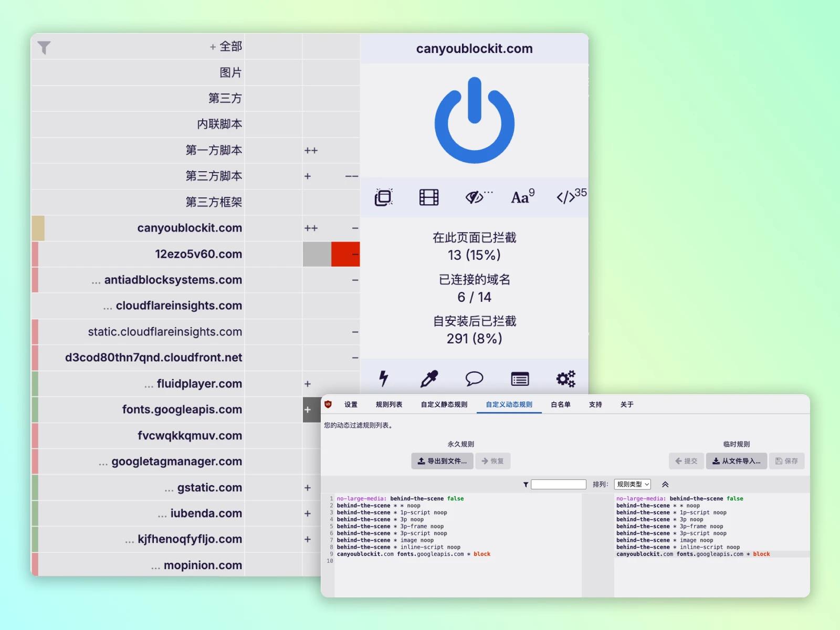Open dashboard via gears icon

point(565,379)
